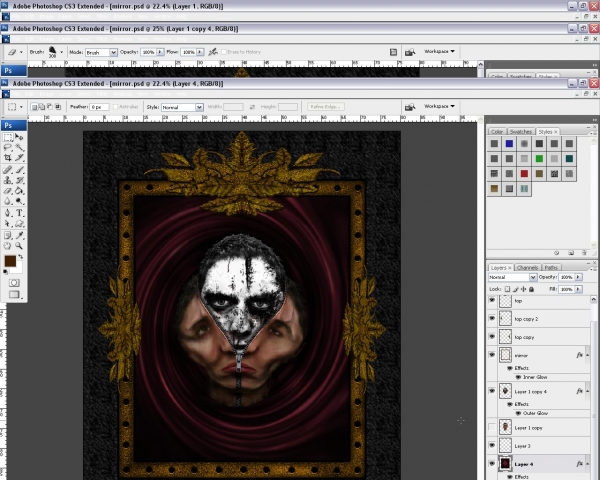Switch to the Channels tab
The width and height of the screenshot is (600, 480).
(527, 268)
